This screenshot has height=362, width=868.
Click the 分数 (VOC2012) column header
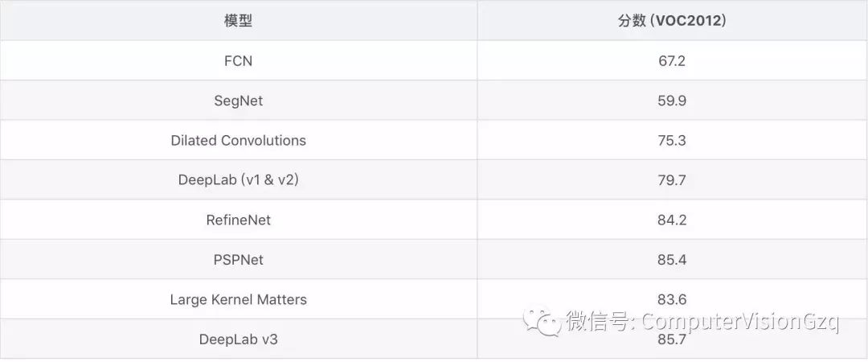(671, 21)
